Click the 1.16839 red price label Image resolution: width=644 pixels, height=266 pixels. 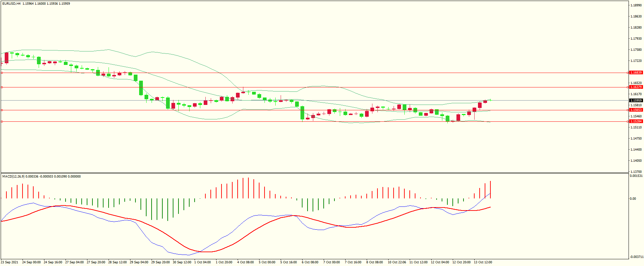point(636,73)
